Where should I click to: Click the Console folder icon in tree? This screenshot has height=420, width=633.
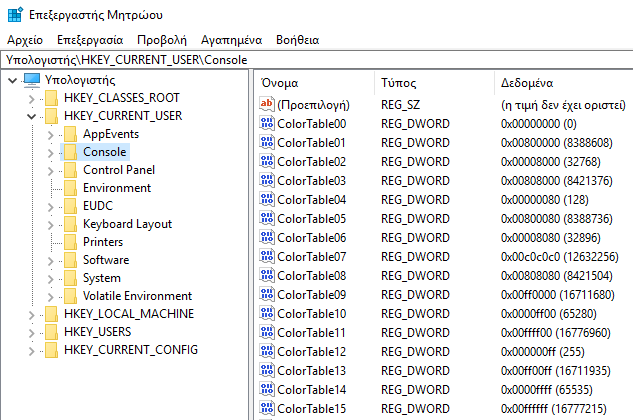tap(69, 152)
